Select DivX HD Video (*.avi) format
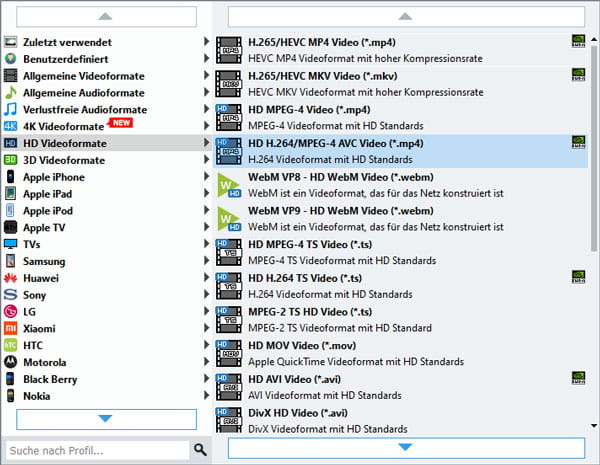Viewport: 600px width, 465px height. click(x=401, y=420)
